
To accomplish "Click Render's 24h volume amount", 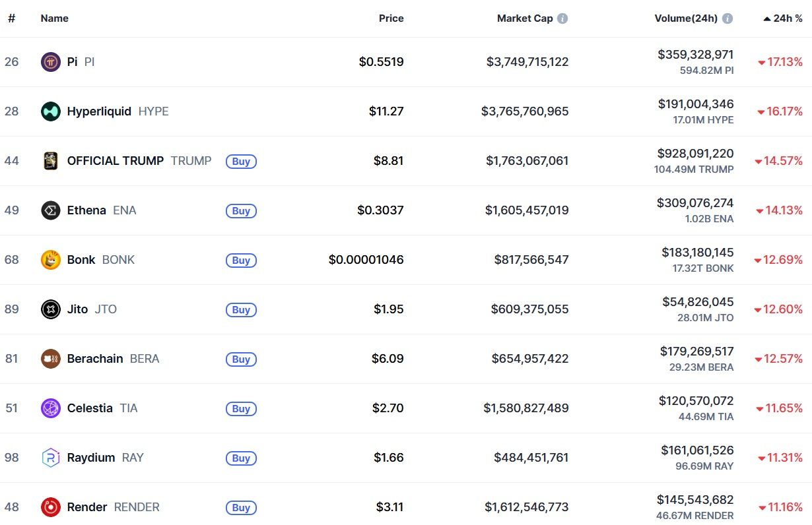I will pos(694,500).
